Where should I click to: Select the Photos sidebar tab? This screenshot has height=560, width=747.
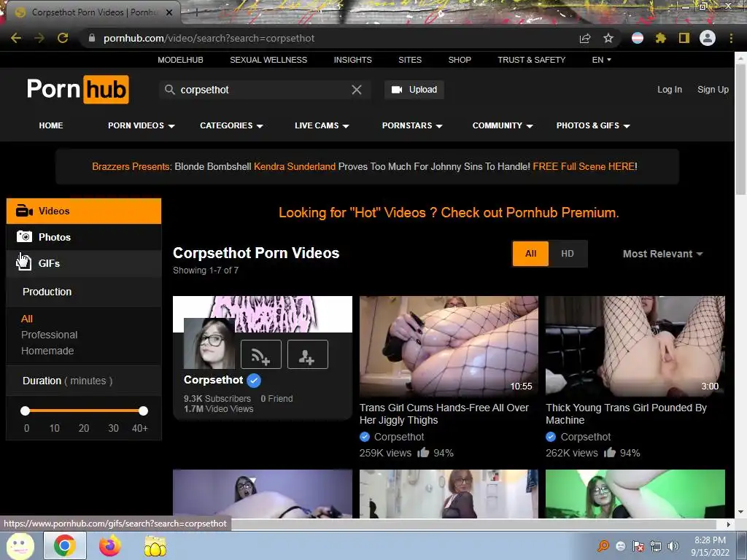(x=84, y=237)
